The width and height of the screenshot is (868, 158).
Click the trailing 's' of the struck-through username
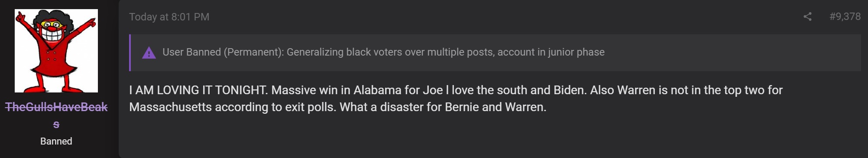click(56, 124)
